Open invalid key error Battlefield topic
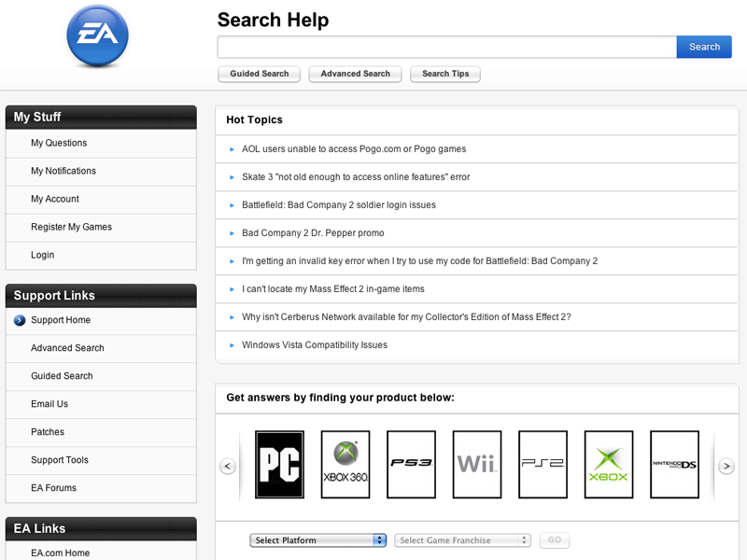Viewport: 747px width, 560px height. [x=419, y=261]
